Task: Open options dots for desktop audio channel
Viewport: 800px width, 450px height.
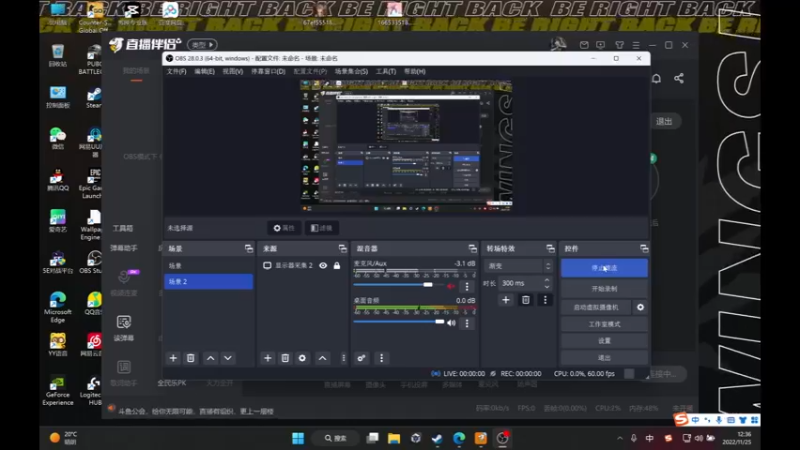Action: point(466,323)
